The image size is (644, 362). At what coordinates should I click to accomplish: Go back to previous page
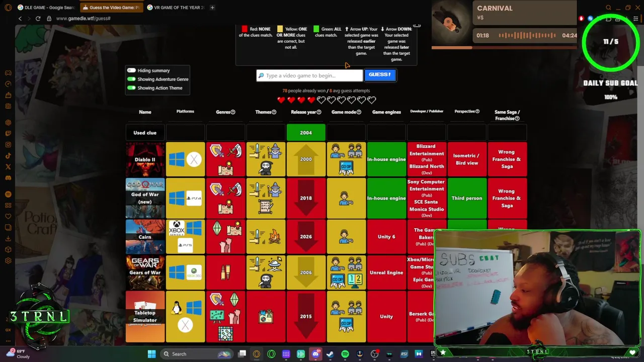(20, 19)
